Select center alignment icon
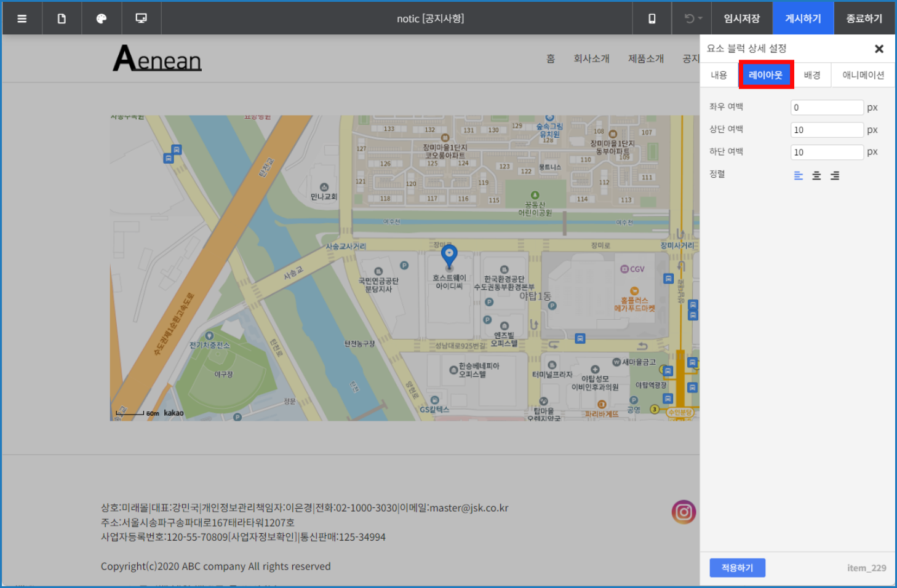 [x=816, y=176]
